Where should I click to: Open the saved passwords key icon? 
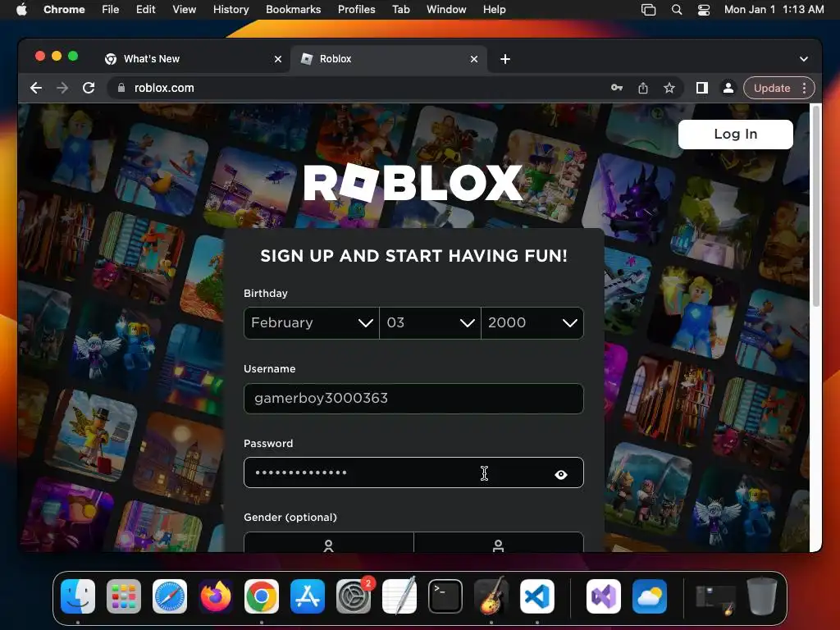[617, 88]
